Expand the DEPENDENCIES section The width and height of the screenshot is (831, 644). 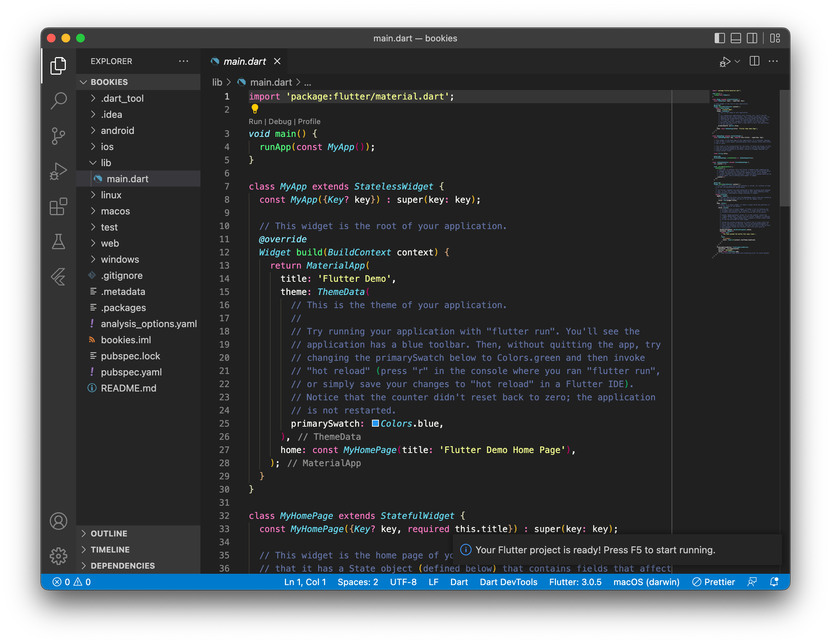[139, 566]
